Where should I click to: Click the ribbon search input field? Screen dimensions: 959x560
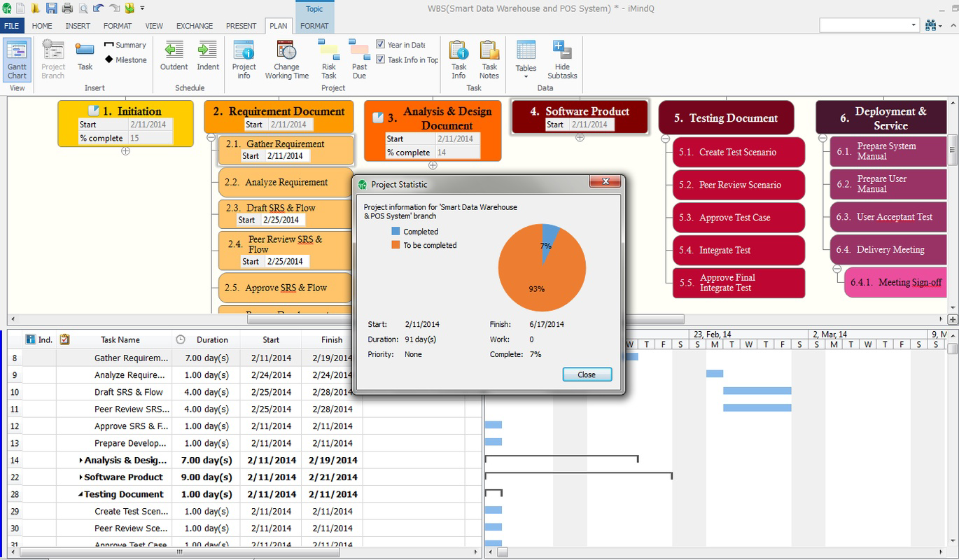(864, 25)
